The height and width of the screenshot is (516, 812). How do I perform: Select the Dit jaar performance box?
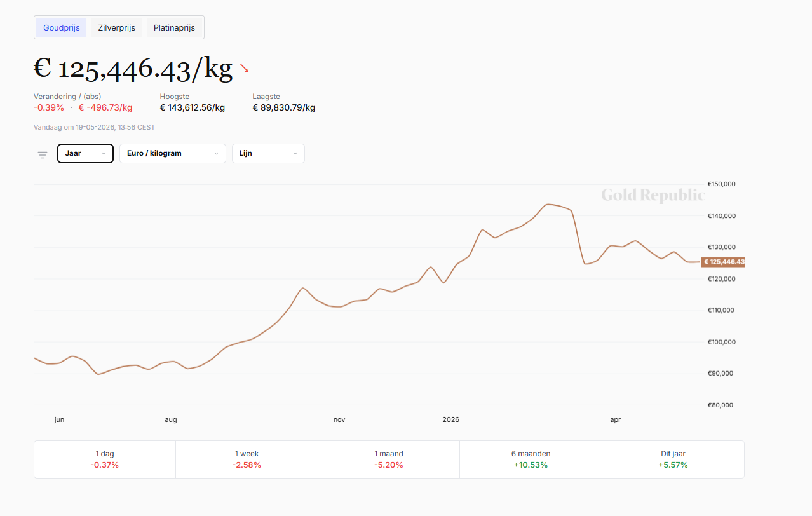tap(673, 459)
